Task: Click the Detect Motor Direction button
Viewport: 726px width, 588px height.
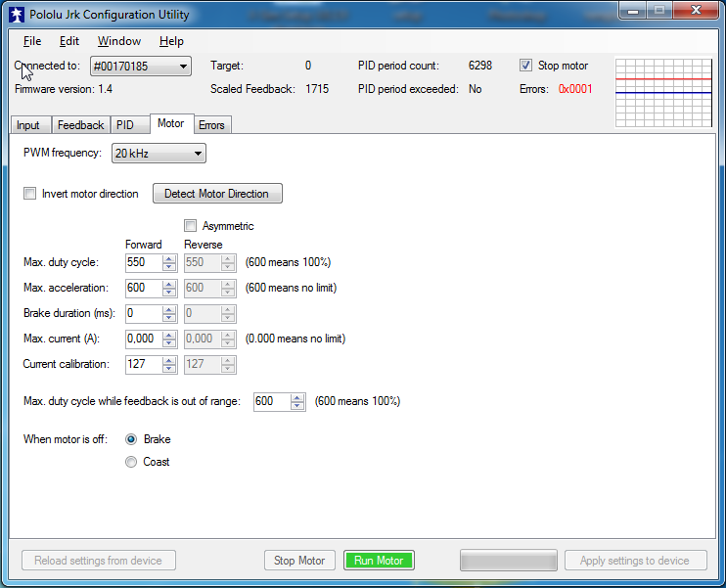Action: coord(217,194)
